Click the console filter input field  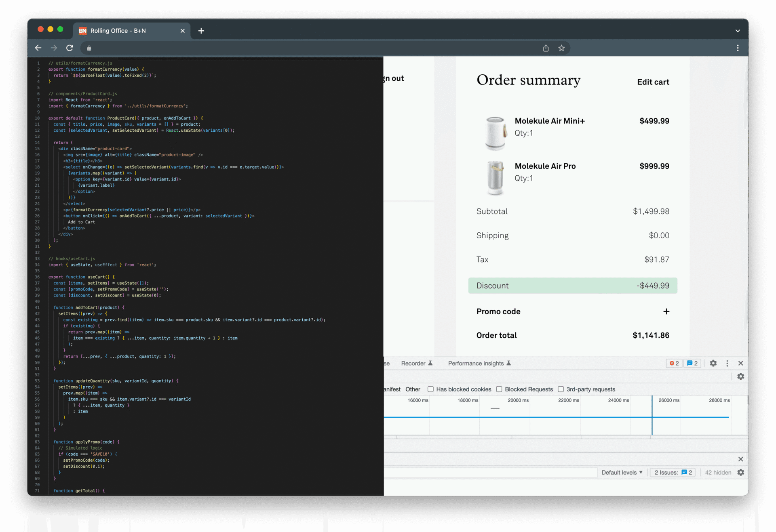coord(490,473)
